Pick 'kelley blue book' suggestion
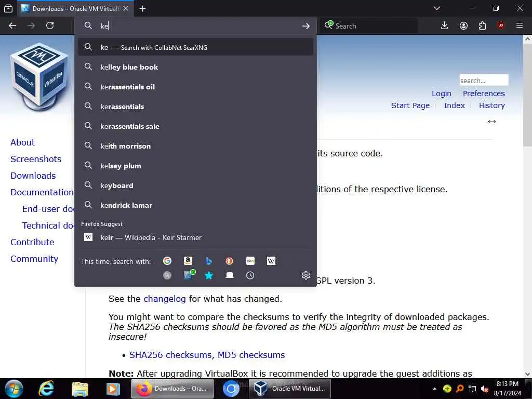532x399 pixels. (x=195, y=67)
